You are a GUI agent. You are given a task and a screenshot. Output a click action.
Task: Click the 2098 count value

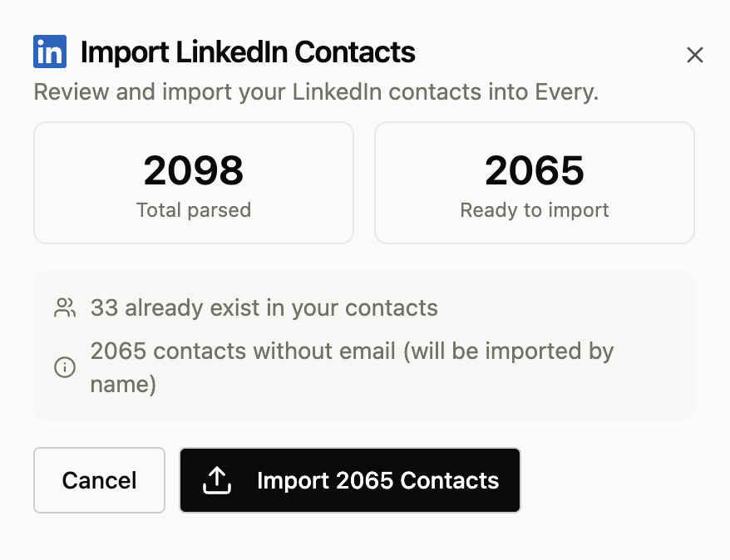[x=193, y=170]
